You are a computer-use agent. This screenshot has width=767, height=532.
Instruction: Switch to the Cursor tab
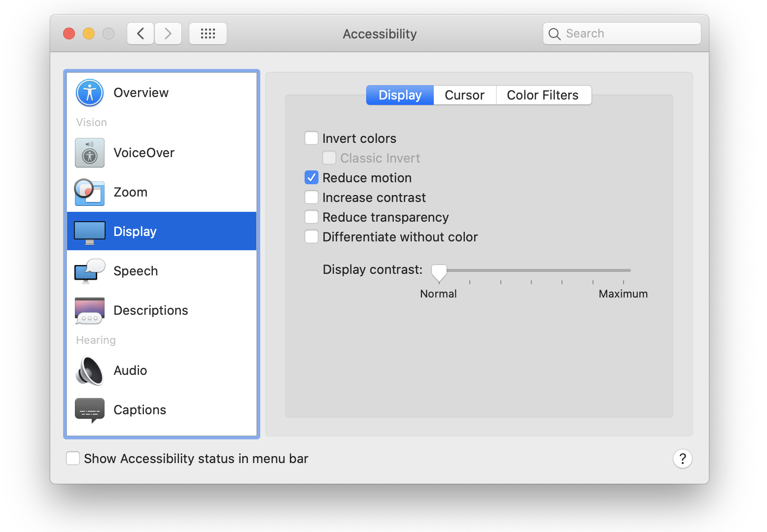pos(464,95)
